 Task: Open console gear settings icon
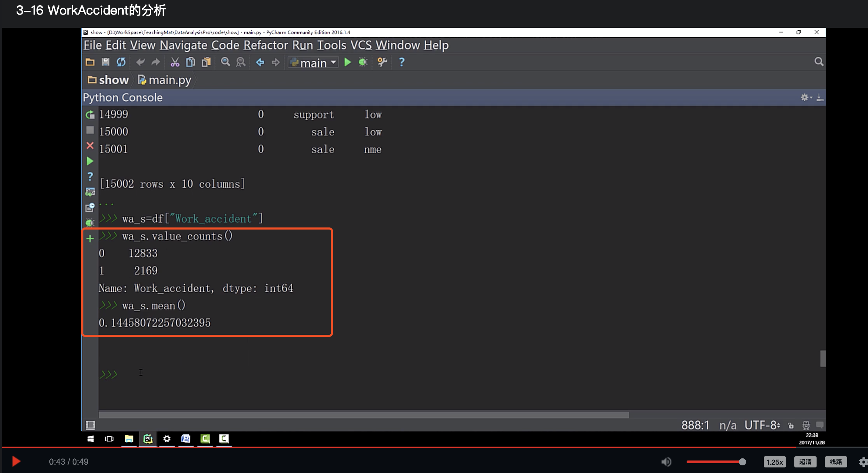(805, 98)
